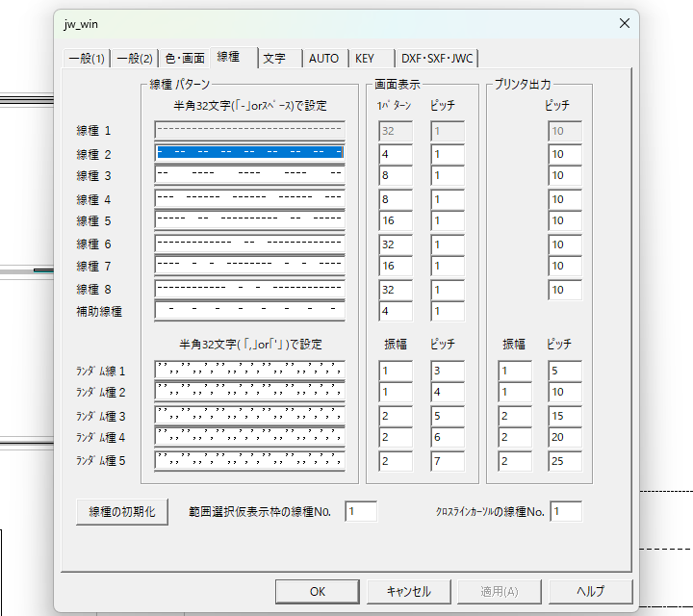693x616 pixels.
Task: Click ランダム線 1 screen 振幅 field
Action: pyautogui.click(x=396, y=371)
